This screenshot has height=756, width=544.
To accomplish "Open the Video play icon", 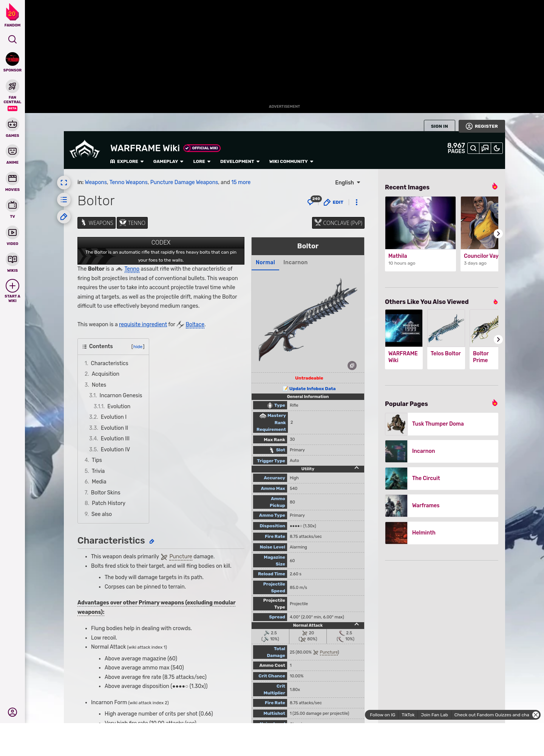I will pos(12,232).
